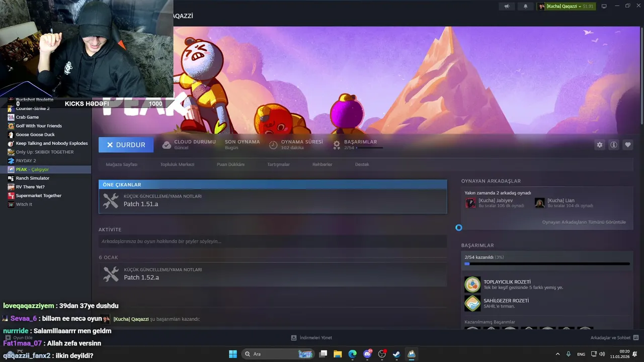Click the cloud status icon
This screenshot has width=644, height=362.
point(167,145)
